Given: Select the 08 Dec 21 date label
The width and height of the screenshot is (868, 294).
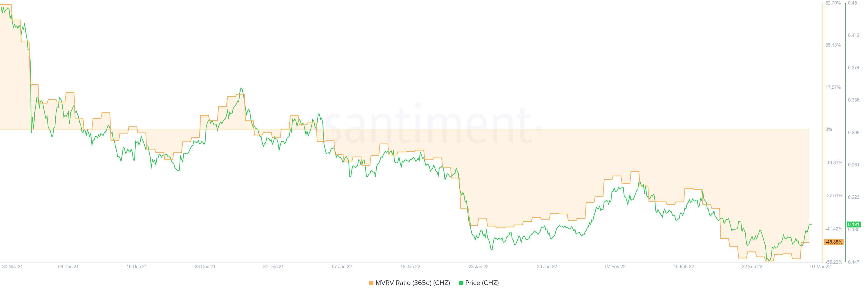Looking at the screenshot, I should pos(68,267).
